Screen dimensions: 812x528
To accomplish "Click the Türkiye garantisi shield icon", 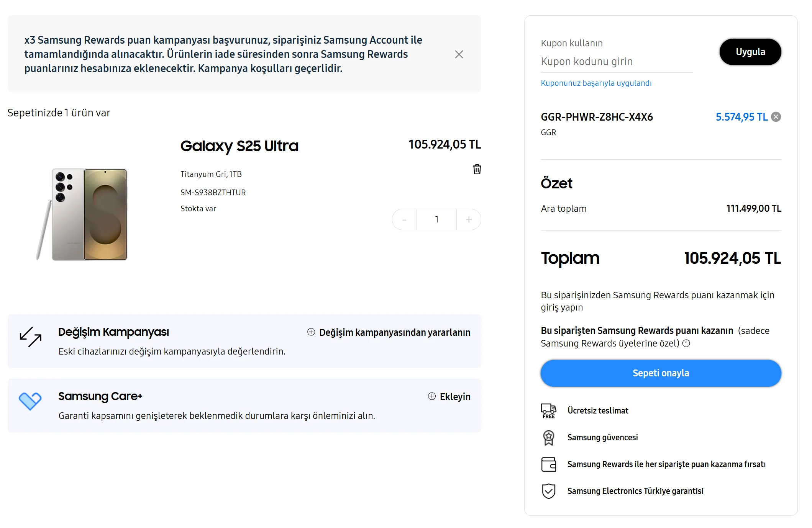I will [x=548, y=491].
